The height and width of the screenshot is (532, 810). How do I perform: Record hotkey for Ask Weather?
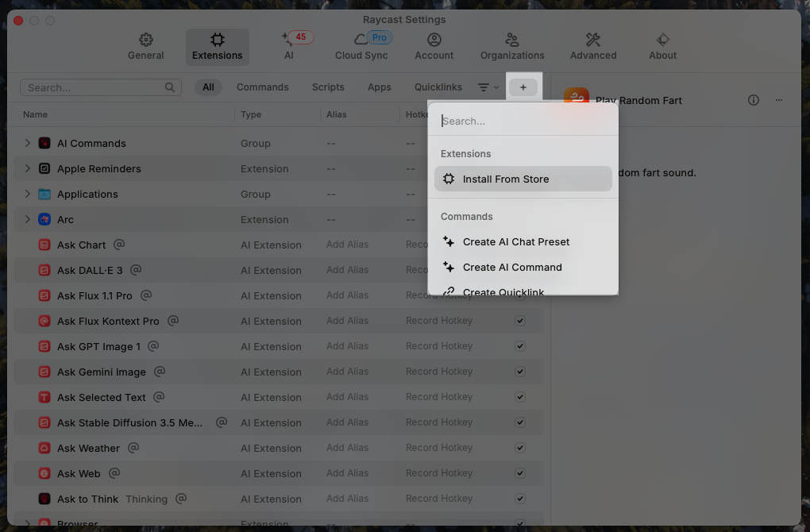(438, 448)
